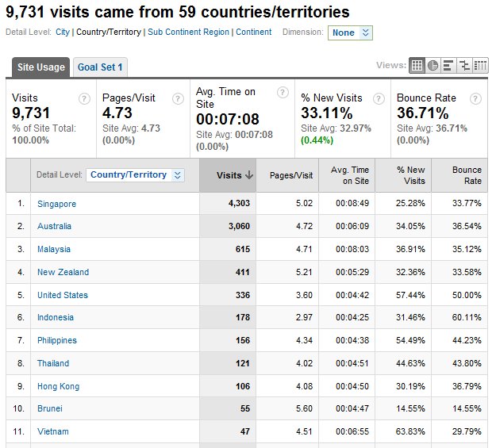Sort table by Bounce Rate column
This screenshot has width=496, height=448.
pyautogui.click(x=467, y=175)
